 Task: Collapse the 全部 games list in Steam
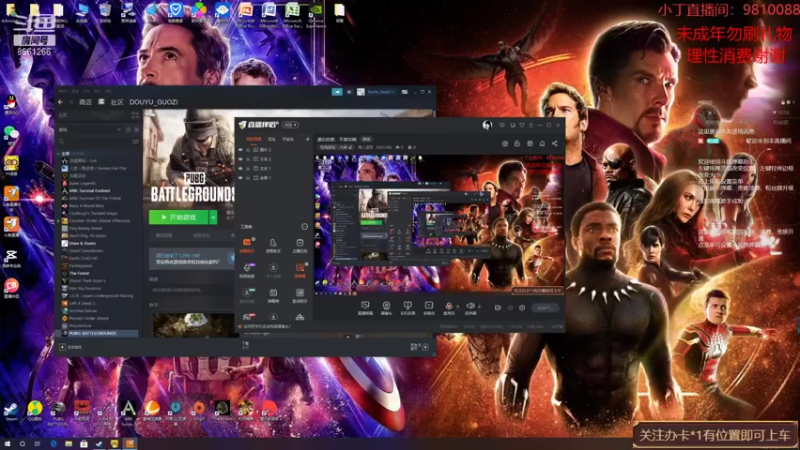[59, 154]
